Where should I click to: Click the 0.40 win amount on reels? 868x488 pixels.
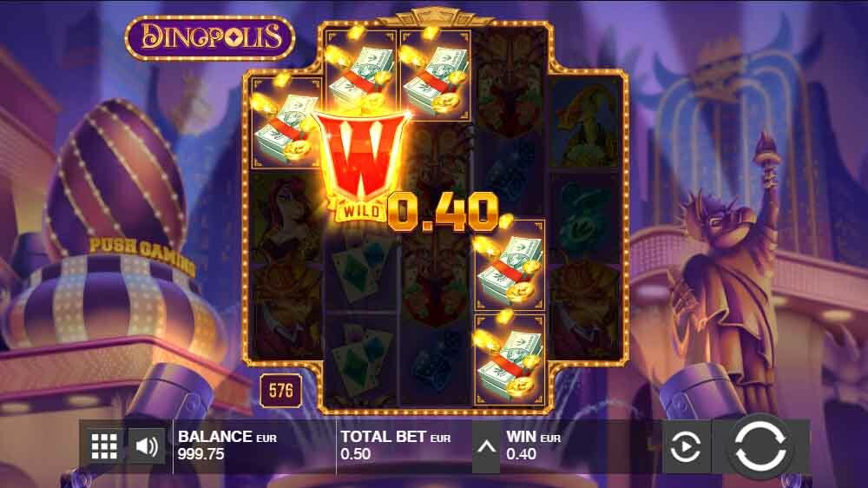coord(442,212)
